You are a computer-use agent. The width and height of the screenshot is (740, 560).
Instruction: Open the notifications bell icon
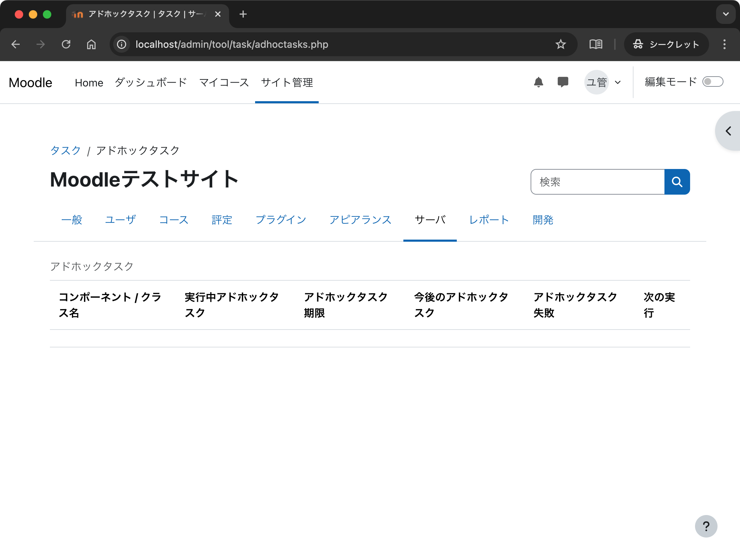pos(538,82)
